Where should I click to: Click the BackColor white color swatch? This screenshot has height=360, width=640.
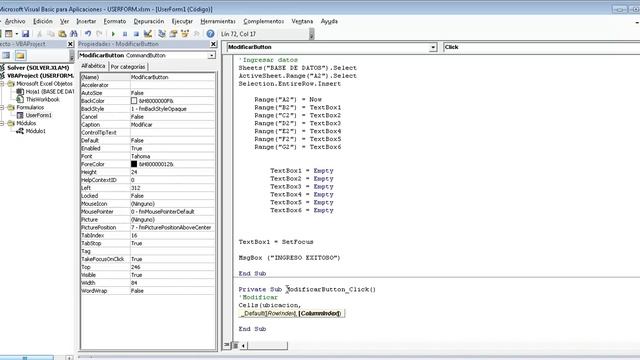tap(134, 101)
